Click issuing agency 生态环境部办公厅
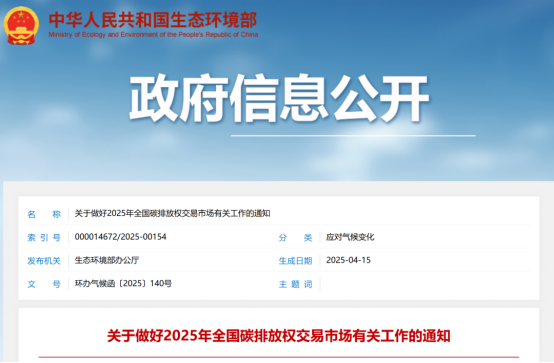The width and height of the screenshot is (554, 363). click(107, 260)
